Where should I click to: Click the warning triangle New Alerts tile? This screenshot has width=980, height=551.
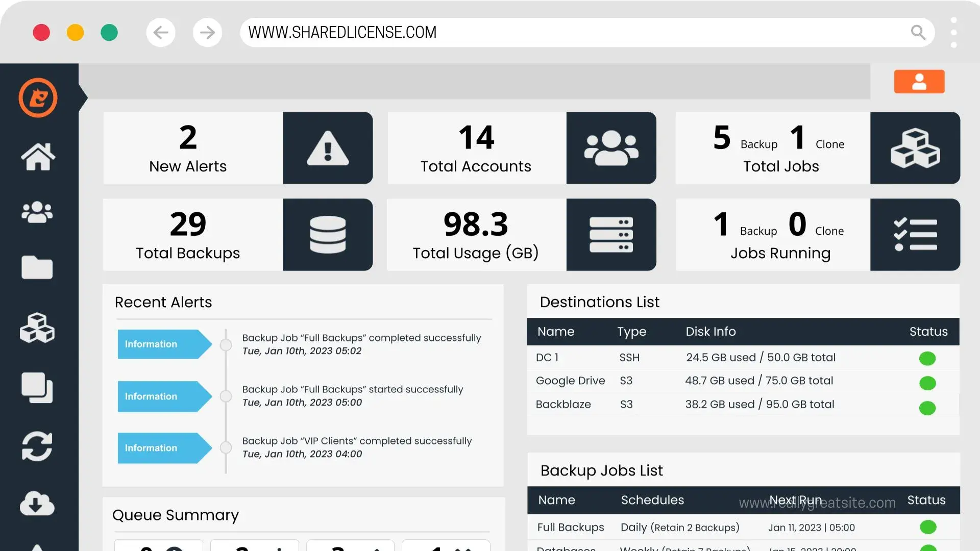point(328,148)
